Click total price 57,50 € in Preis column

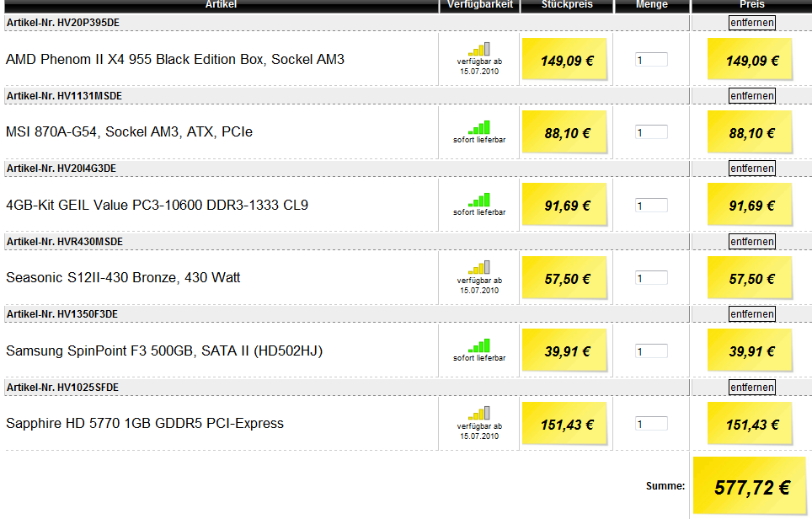click(751, 278)
